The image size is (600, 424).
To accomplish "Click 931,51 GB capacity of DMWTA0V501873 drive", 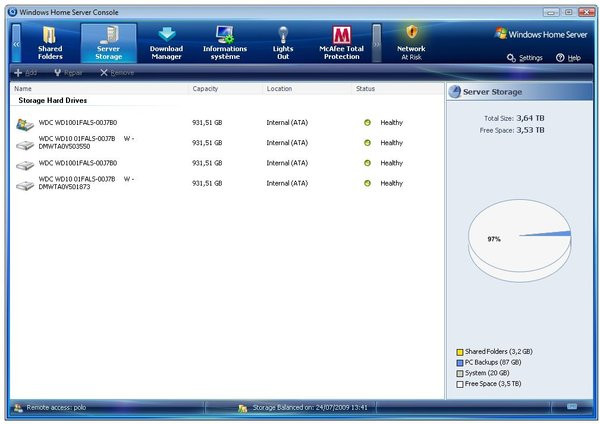I will pos(207,183).
